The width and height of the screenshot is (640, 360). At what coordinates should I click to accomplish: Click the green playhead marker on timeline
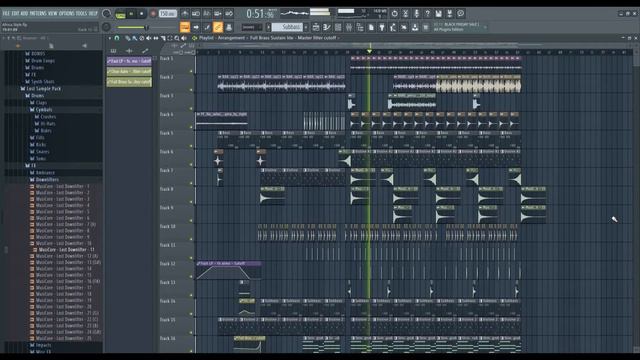[x=369, y=51]
